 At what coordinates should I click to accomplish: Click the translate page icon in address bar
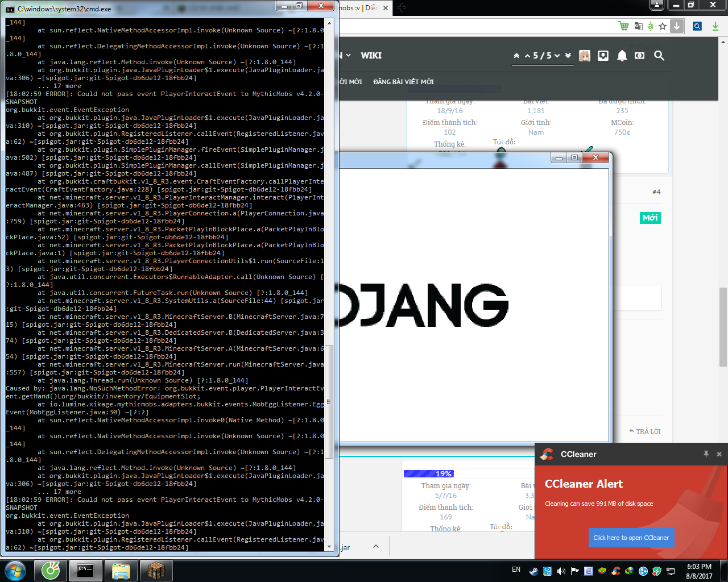[638, 26]
